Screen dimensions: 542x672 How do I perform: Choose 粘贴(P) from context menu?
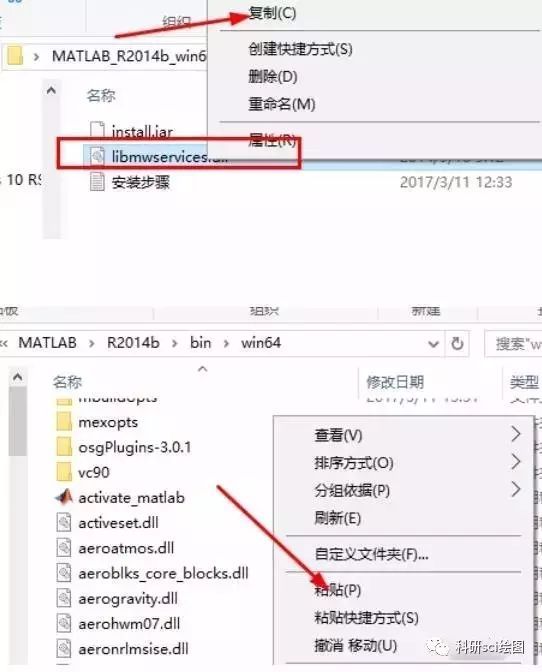pos(338,590)
